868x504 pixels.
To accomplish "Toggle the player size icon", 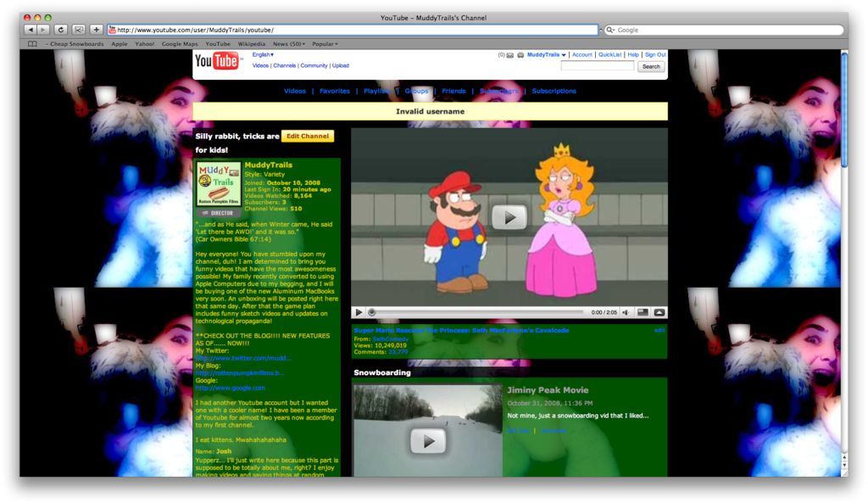I will 643,312.
